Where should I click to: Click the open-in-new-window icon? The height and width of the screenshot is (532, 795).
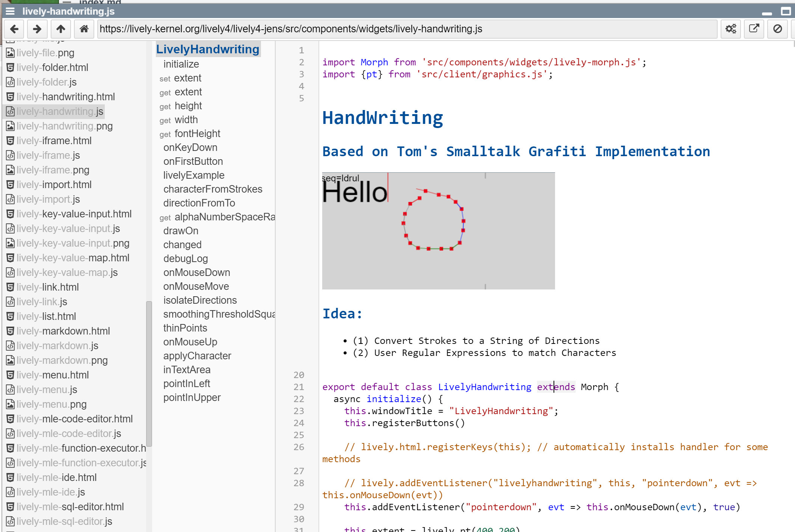[x=754, y=29]
